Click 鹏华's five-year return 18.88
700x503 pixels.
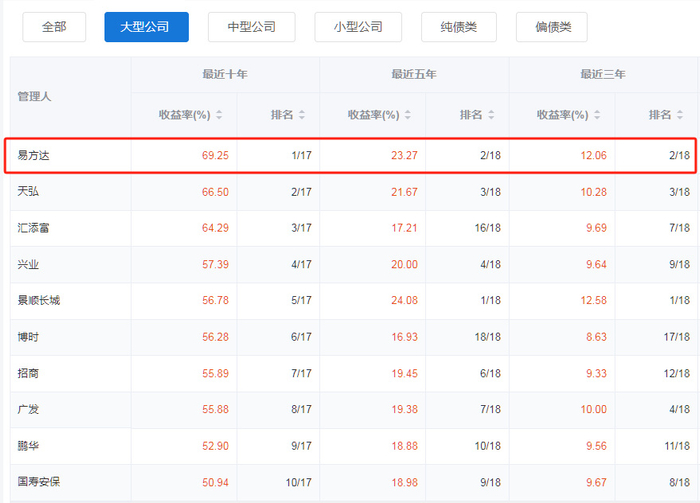click(404, 446)
